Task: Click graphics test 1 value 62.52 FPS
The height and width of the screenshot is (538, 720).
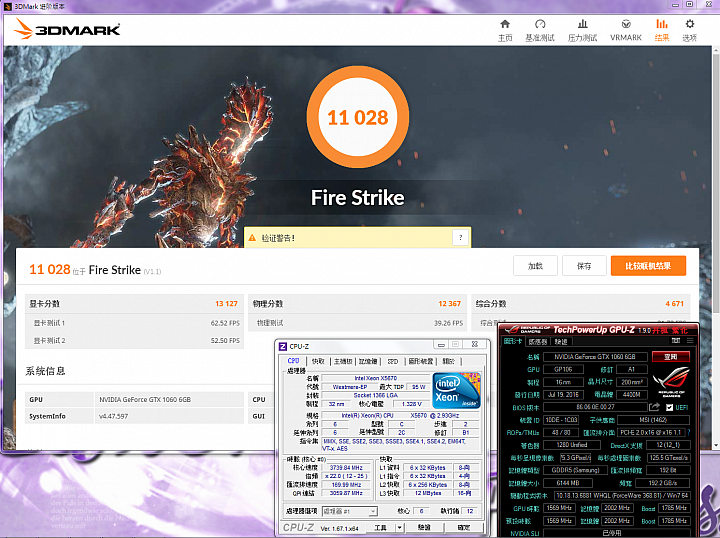Action: click(x=225, y=323)
